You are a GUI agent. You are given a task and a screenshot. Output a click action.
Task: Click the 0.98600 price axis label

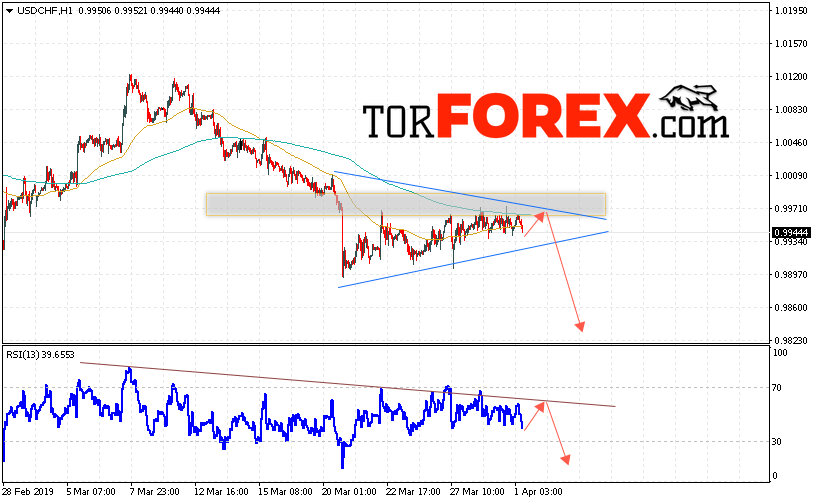[791, 308]
